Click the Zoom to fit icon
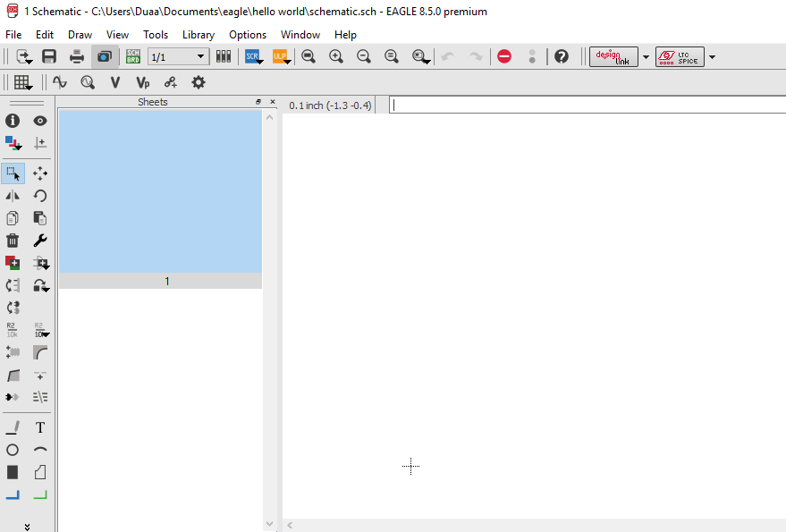The image size is (786, 532). (x=308, y=56)
